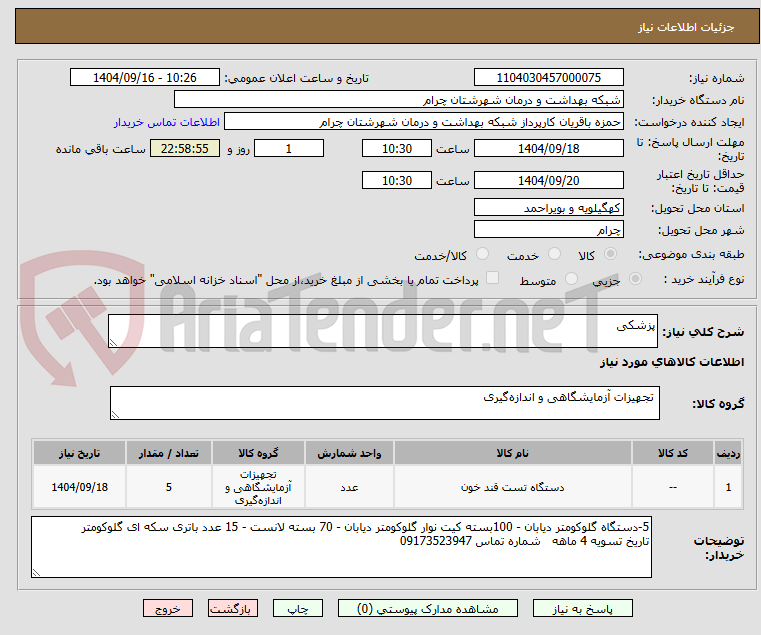Click the پاسخ به نیاز button
The width and height of the screenshot is (761, 635).
(582, 608)
